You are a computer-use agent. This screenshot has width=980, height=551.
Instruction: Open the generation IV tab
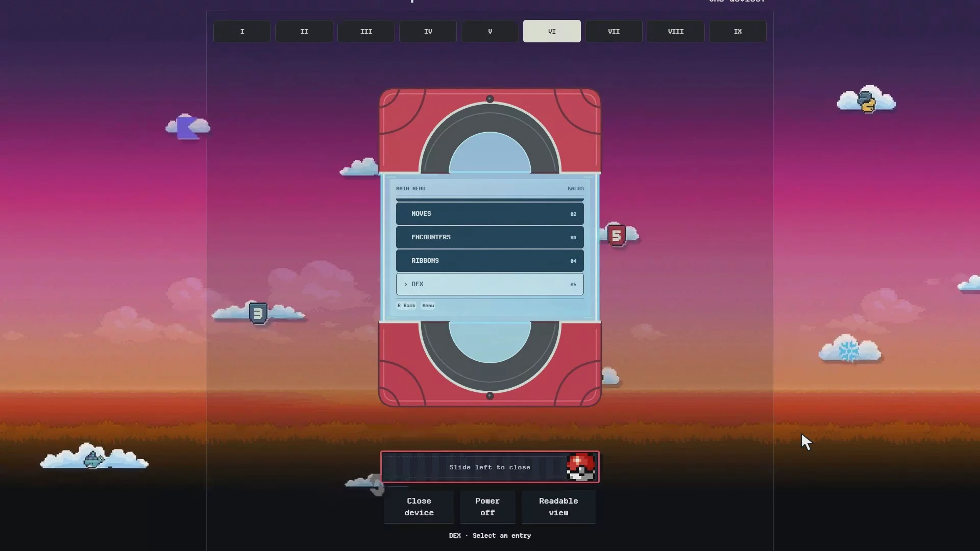point(428,31)
